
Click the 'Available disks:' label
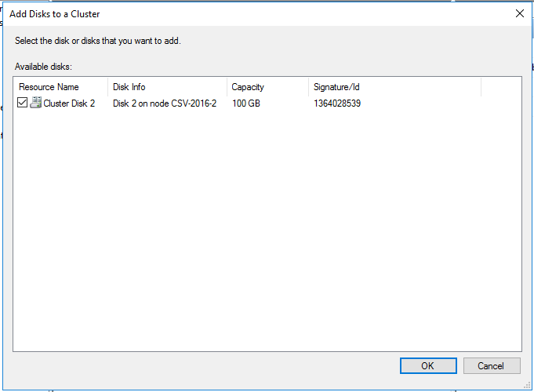(43, 67)
